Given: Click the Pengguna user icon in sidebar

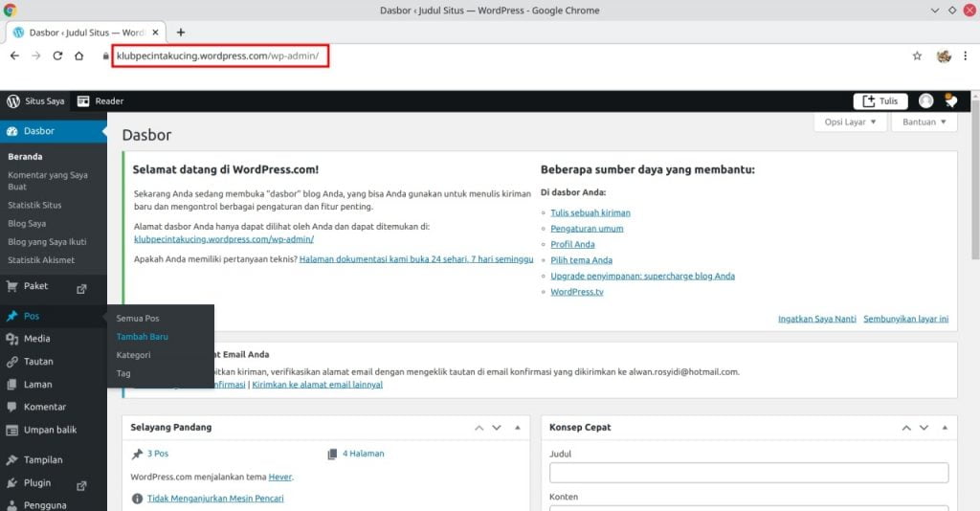Looking at the screenshot, I should click(x=11, y=504).
